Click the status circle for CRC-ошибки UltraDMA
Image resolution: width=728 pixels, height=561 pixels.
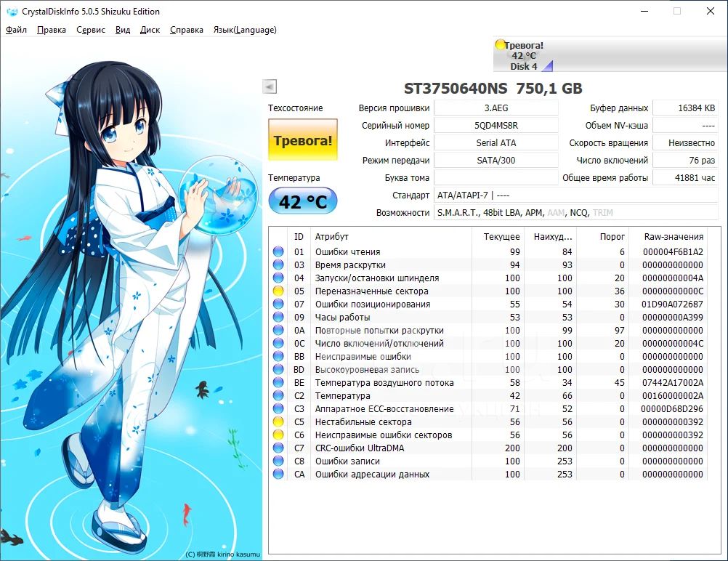(x=278, y=448)
